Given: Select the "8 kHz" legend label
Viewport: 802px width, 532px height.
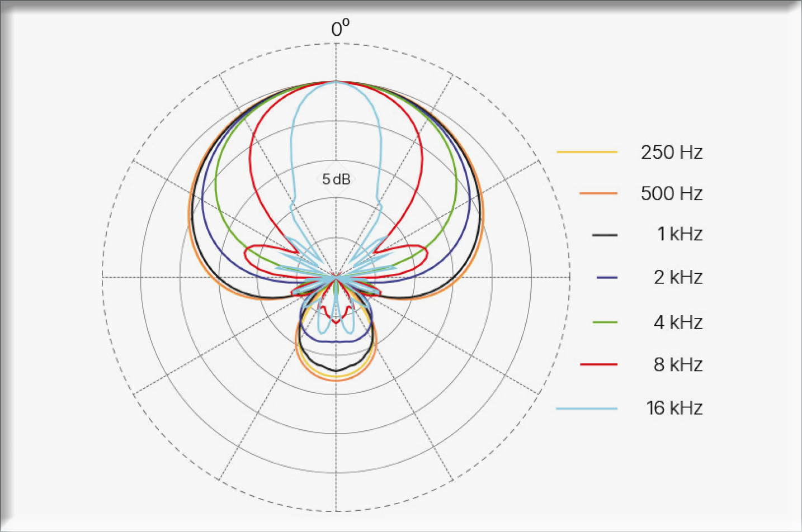Looking at the screenshot, I should coord(678,364).
